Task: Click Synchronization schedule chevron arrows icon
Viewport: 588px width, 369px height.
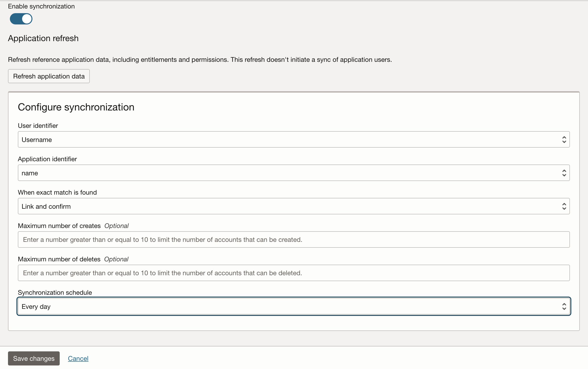Action: [564, 306]
